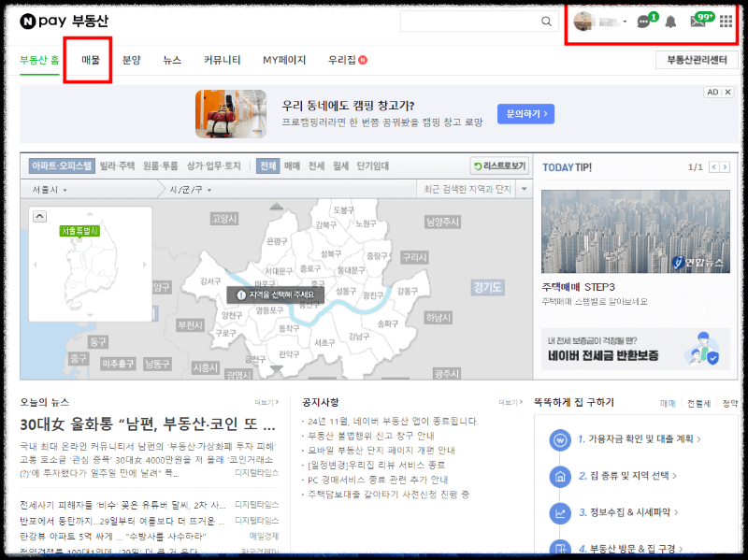Select 원룸·투룸 property type
Image resolution: width=748 pixels, height=560 pixels.
[x=160, y=166]
